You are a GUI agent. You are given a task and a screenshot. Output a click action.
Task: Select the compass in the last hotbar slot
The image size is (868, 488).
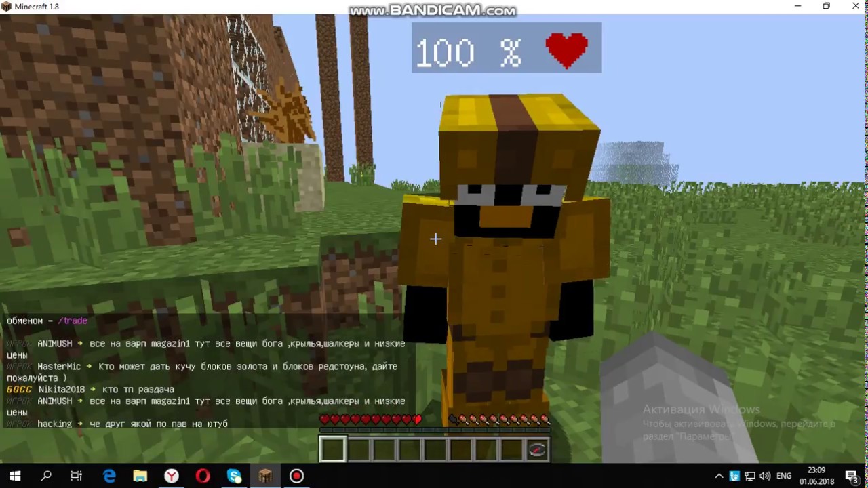pyautogui.click(x=537, y=449)
